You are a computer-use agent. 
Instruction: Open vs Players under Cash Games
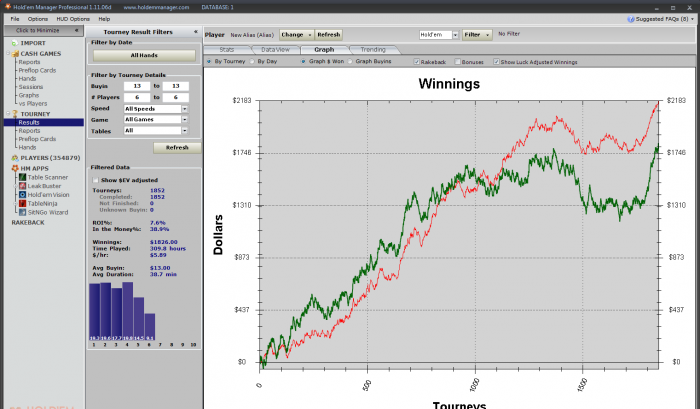tap(33, 104)
